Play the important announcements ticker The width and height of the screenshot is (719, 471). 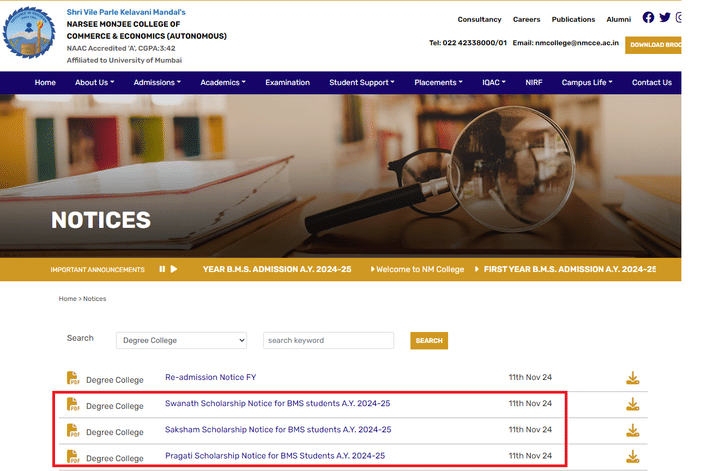[x=174, y=269]
